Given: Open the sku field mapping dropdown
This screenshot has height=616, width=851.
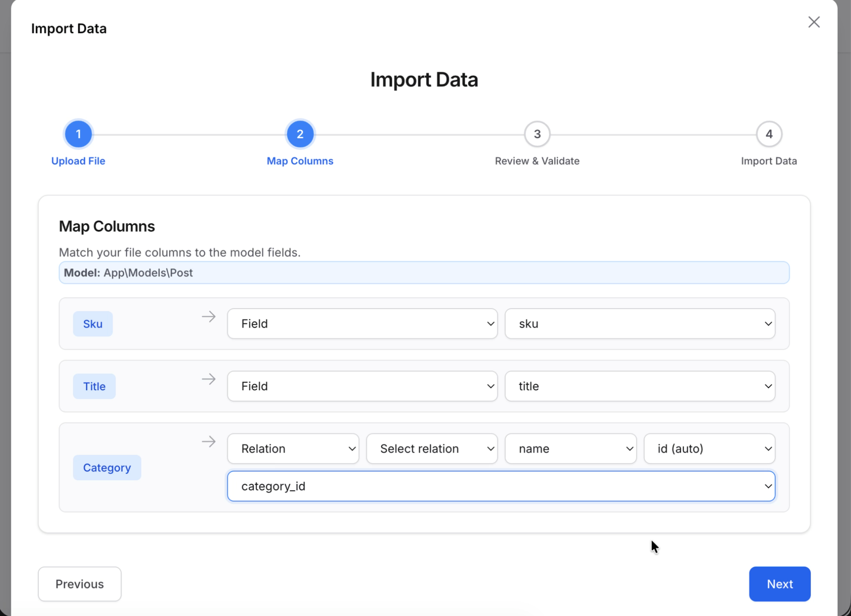Looking at the screenshot, I should coord(640,323).
